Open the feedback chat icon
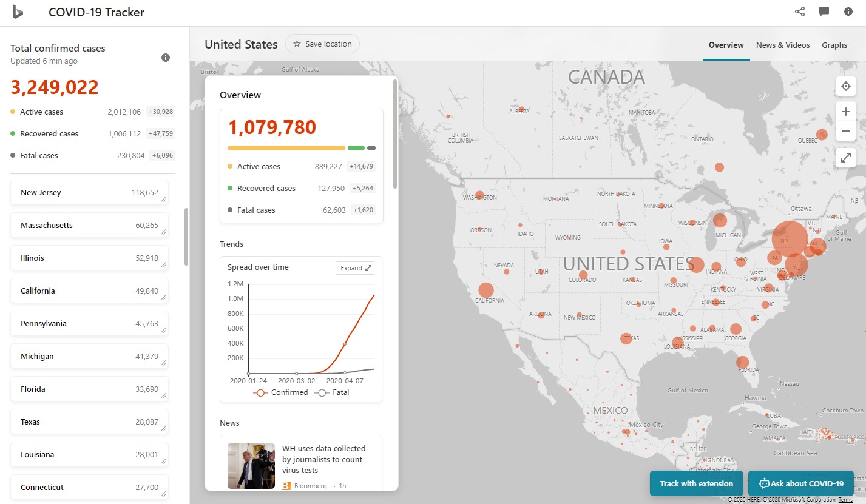Screen dimensions: 866x504 coord(824,12)
